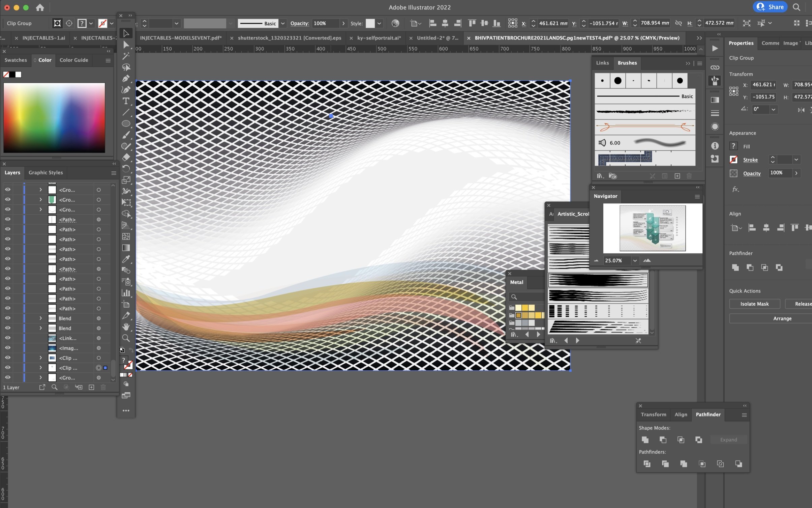Expand the <Gro...> row with green thumbnail
Image resolution: width=812 pixels, height=508 pixels.
pos(40,200)
